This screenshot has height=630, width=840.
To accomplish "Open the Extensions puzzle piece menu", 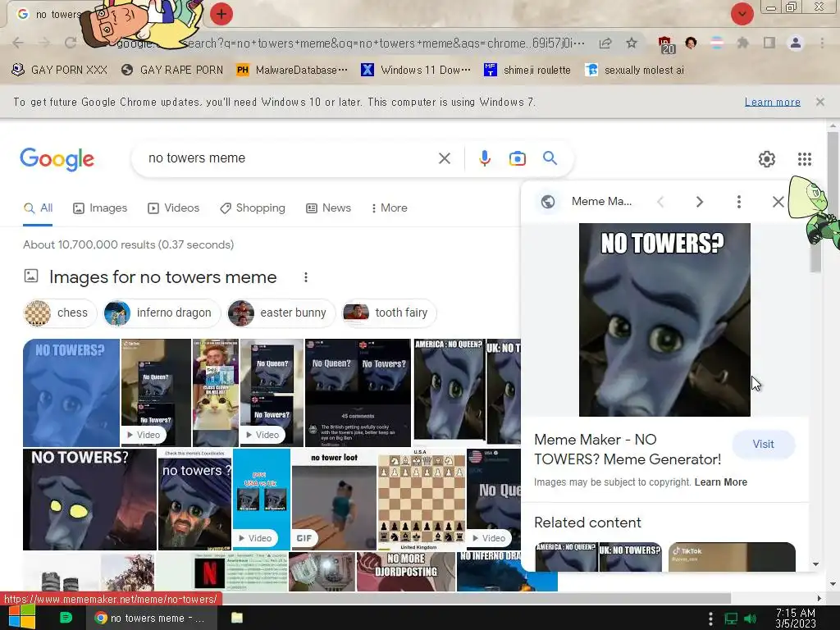I will tap(743, 43).
